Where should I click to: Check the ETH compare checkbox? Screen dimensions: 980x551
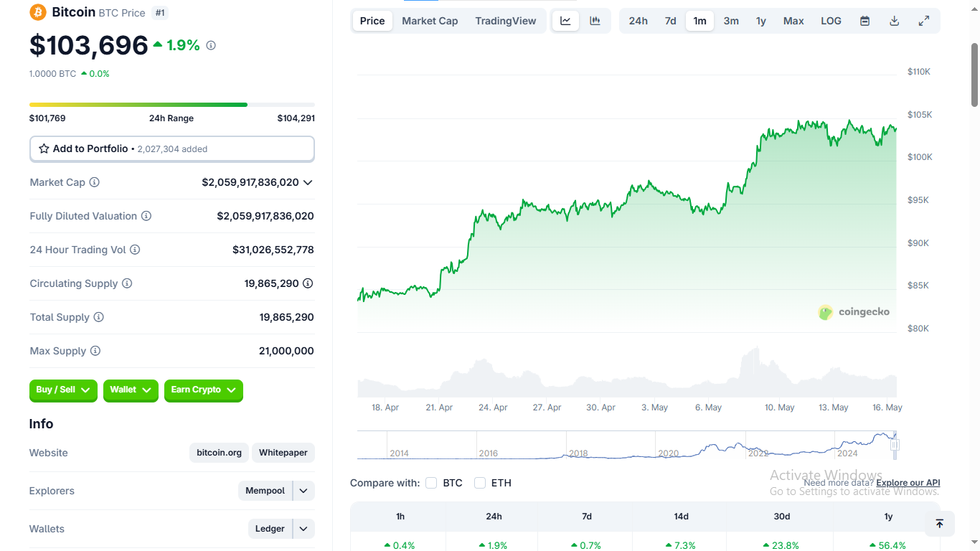(480, 483)
